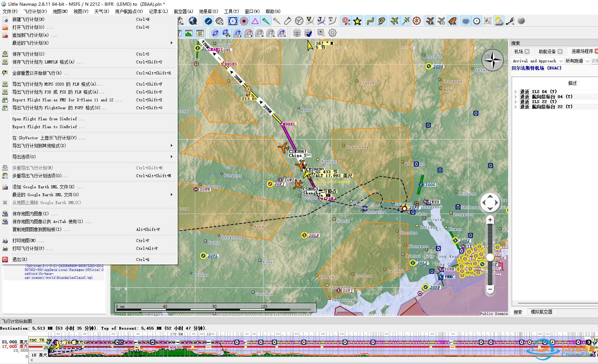The image size is (598, 364).
Task: Expand 进近 ILS 04 tree row
Action: coord(516,92)
